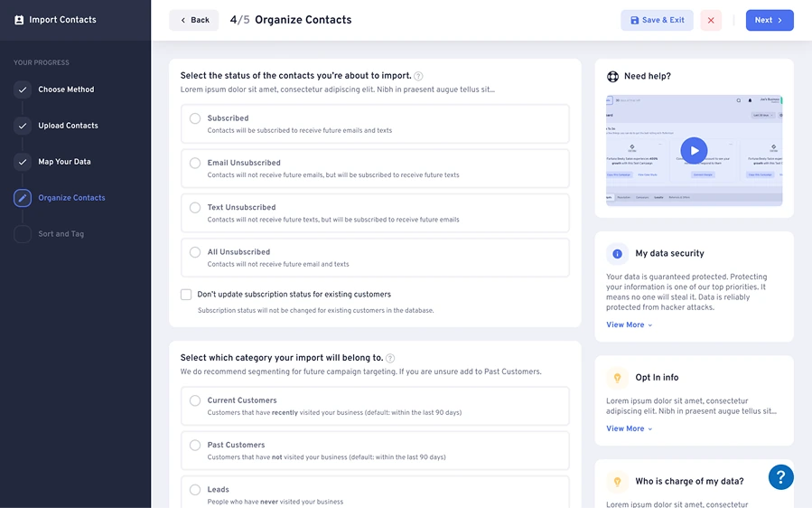
Task: Select the Email Unsubscribed radio option
Action: coord(195,163)
